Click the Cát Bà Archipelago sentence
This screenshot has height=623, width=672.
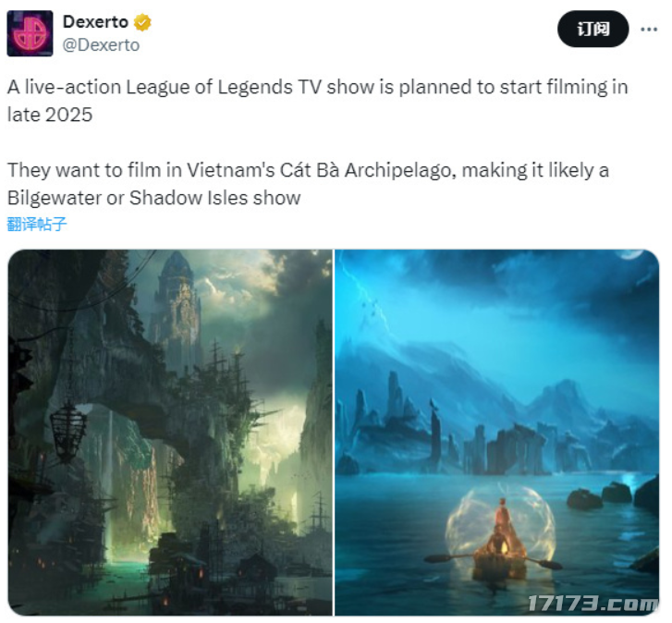pyautogui.click(x=308, y=170)
